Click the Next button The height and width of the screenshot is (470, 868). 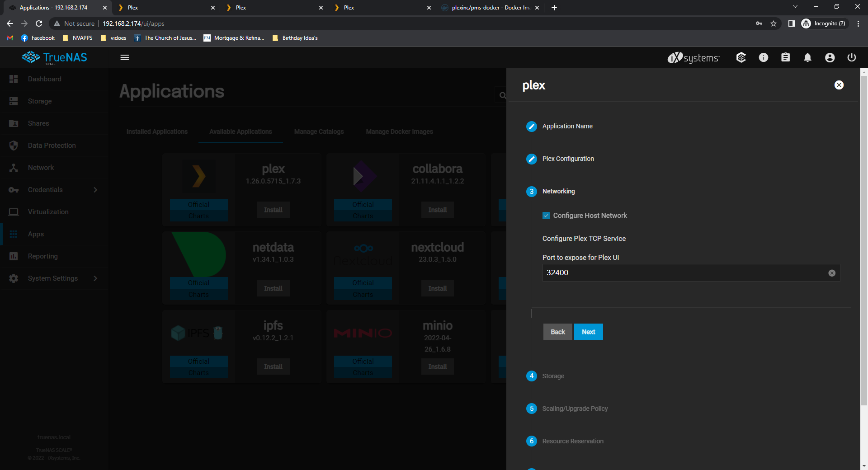tap(589, 332)
